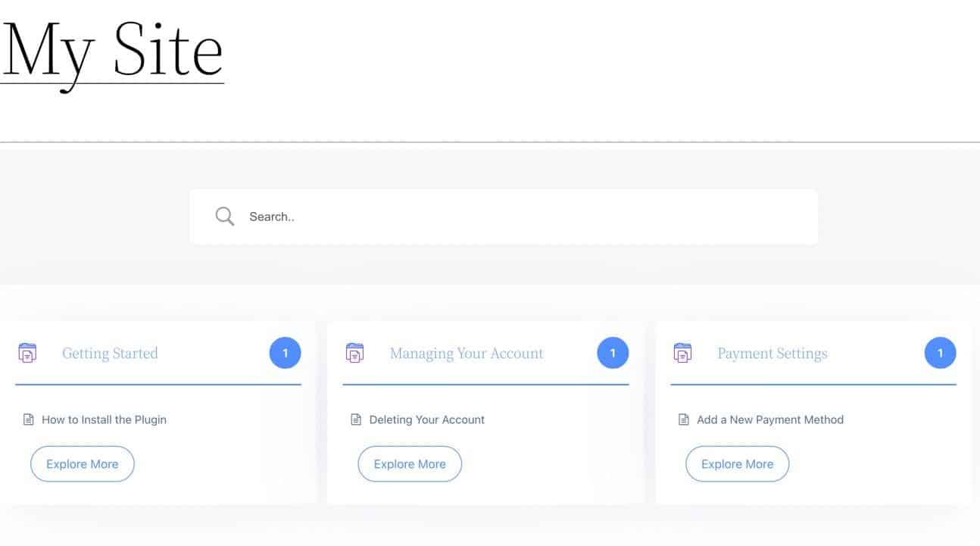Image resolution: width=980 pixels, height=546 pixels.
Task: Open the Managing Your Account category heading
Action: [467, 353]
